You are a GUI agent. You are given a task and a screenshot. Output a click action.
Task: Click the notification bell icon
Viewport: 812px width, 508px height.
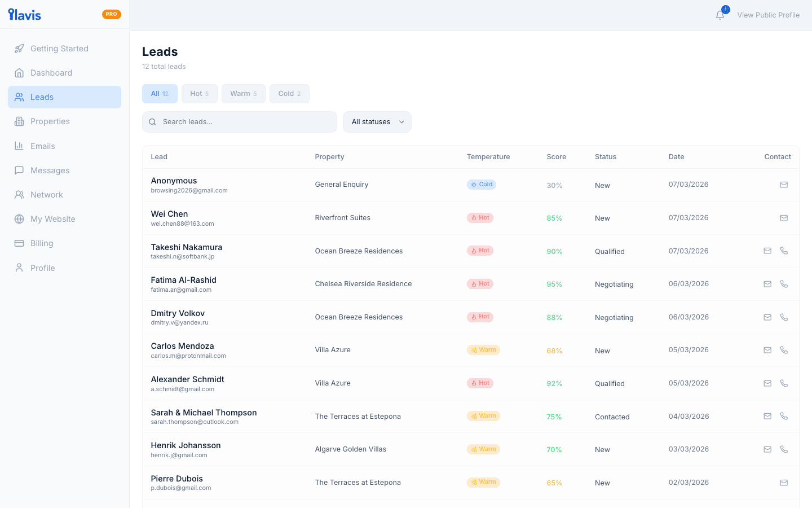click(720, 15)
